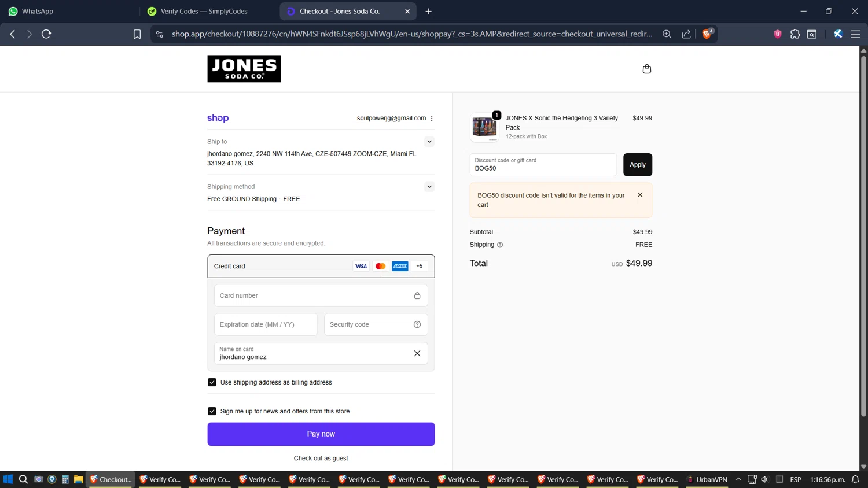
Task: Click the Name on card field
Action: [x=321, y=353]
